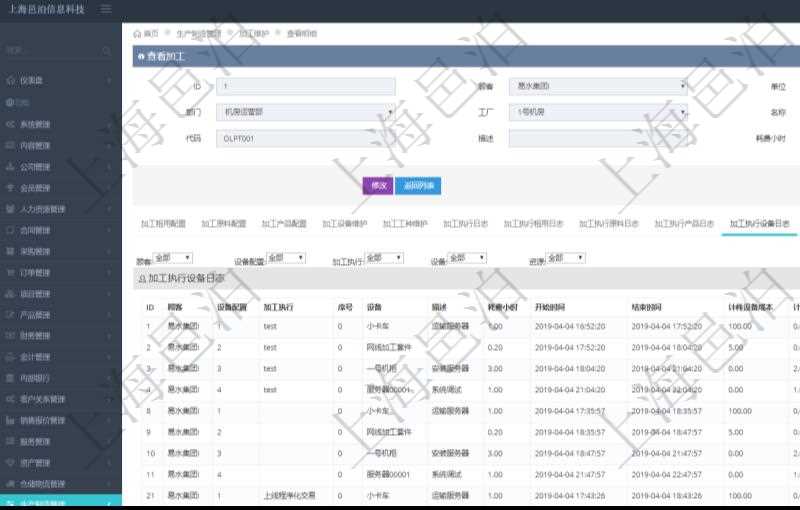Click the 代码 input field OLPT001
800x510 pixels.
point(306,139)
